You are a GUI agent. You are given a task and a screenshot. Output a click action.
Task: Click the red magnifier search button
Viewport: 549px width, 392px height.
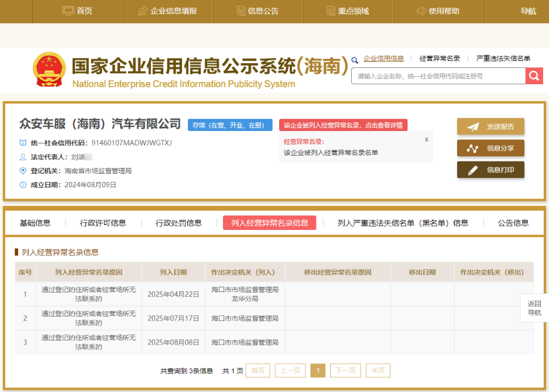tap(534, 76)
